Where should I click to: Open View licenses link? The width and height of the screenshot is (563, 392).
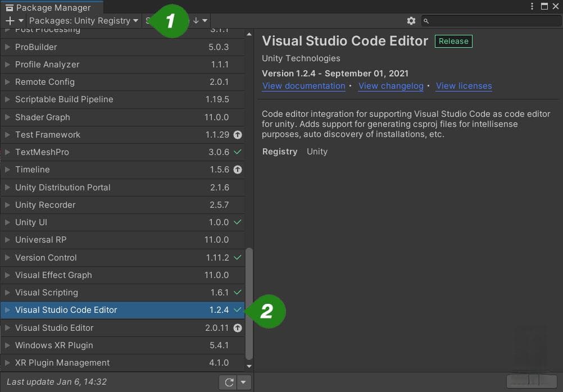click(464, 86)
